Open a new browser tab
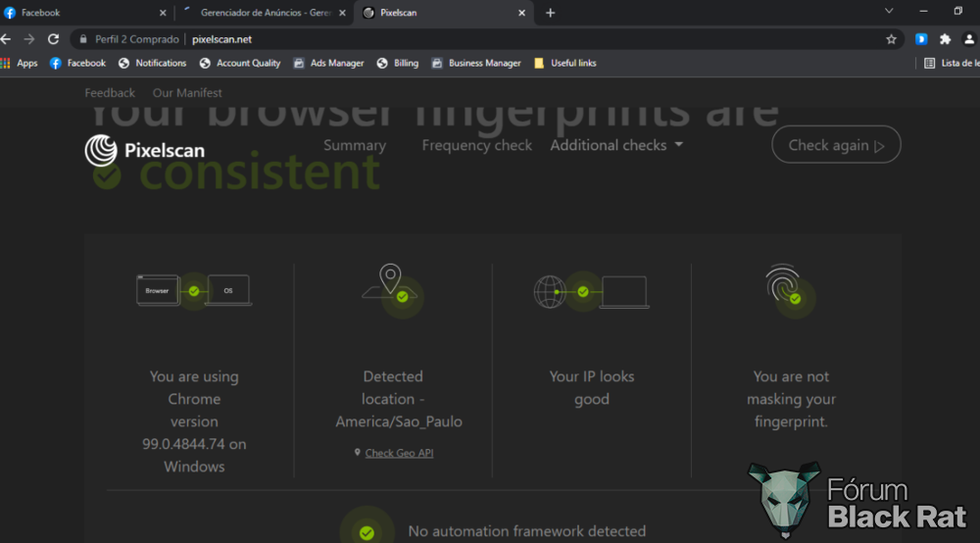980x543 pixels. pos(550,13)
